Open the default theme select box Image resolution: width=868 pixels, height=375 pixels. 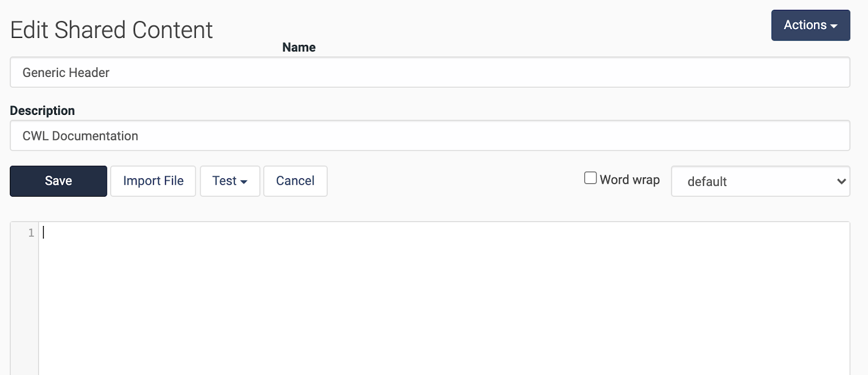click(x=761, y=181)
